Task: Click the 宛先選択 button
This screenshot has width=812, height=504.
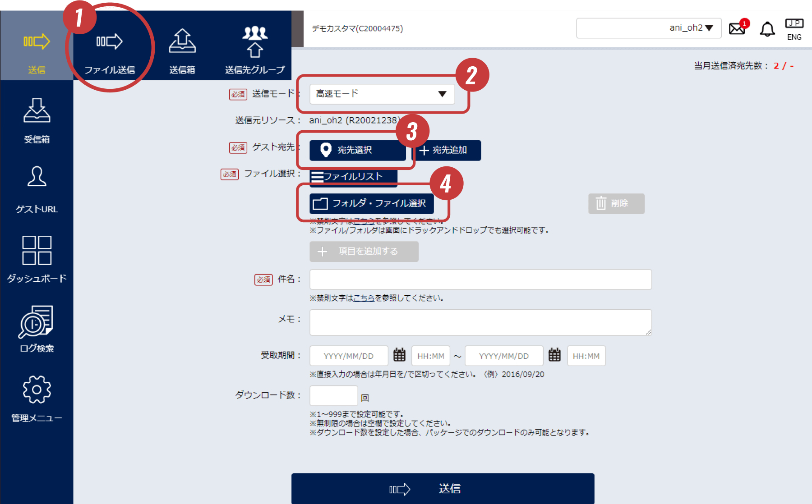Action: coord(358,150)
